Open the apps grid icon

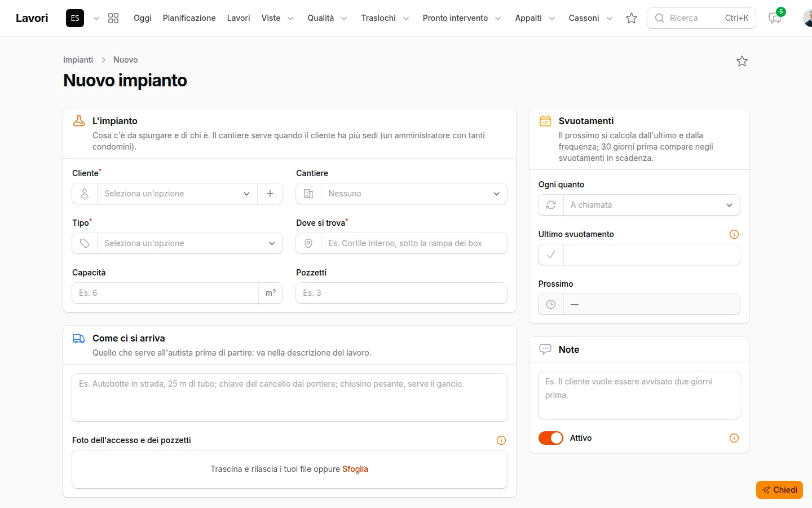pyautogui.click(x=113, y=18)
